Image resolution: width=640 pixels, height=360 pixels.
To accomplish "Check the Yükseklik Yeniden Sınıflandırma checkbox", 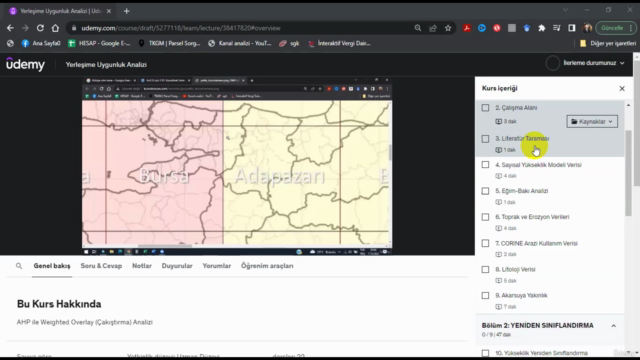I will 485,353.
